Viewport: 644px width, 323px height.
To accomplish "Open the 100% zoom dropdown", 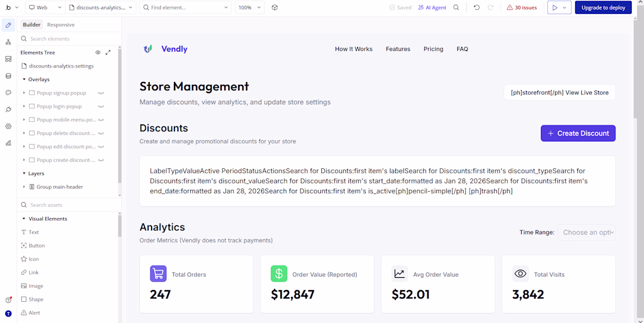I will [250, 8].
